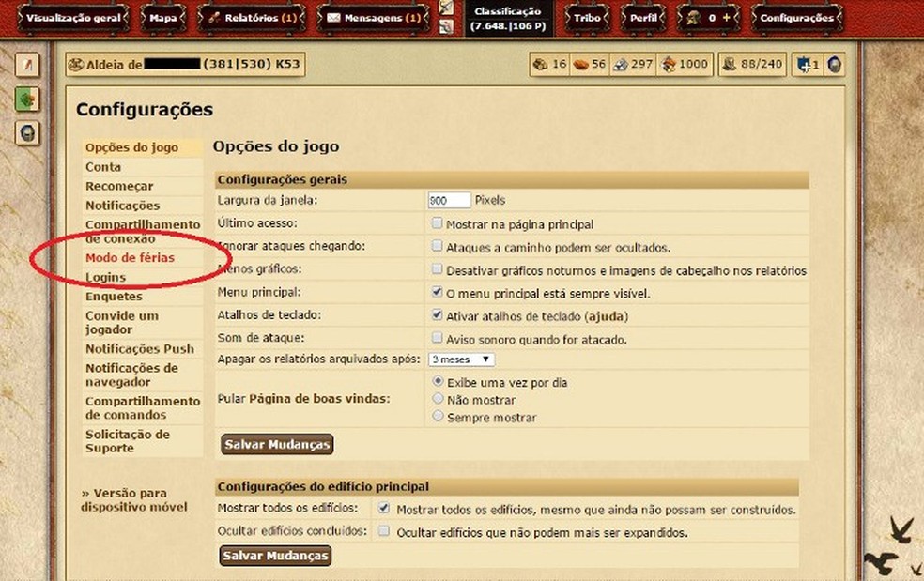Open Classificação ranking in top menu

coord(508,18)
